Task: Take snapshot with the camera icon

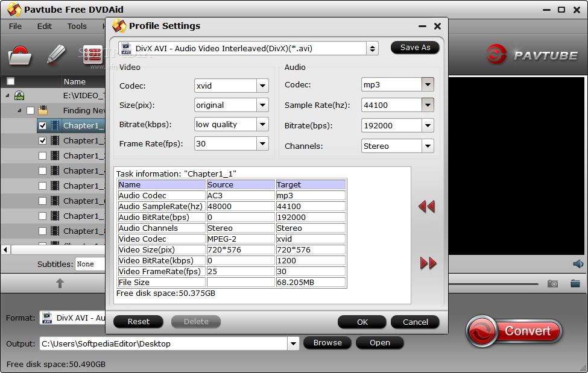Action: point(552,283)
